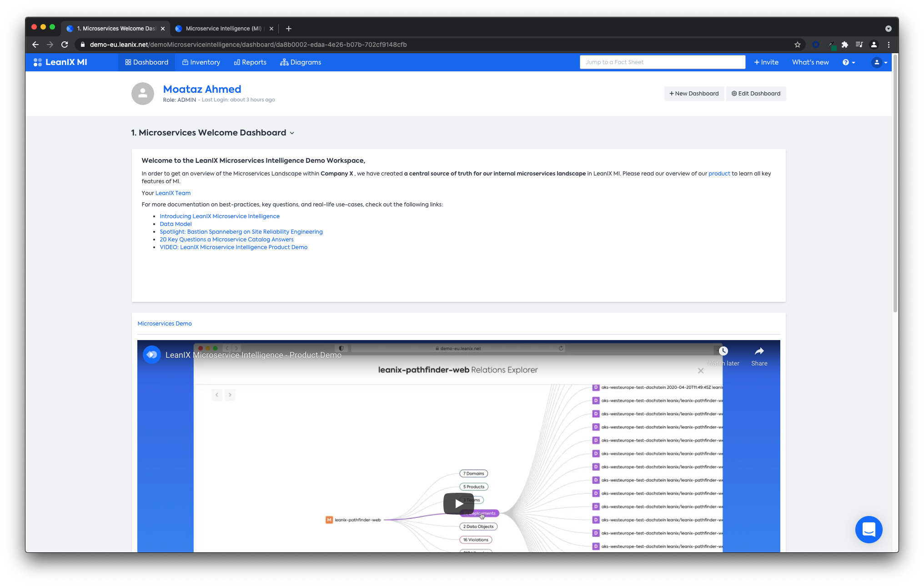Bookmark page with the star icon
Image resolution: width=924 pixels, height=586 pixels.
coord(797,45)
